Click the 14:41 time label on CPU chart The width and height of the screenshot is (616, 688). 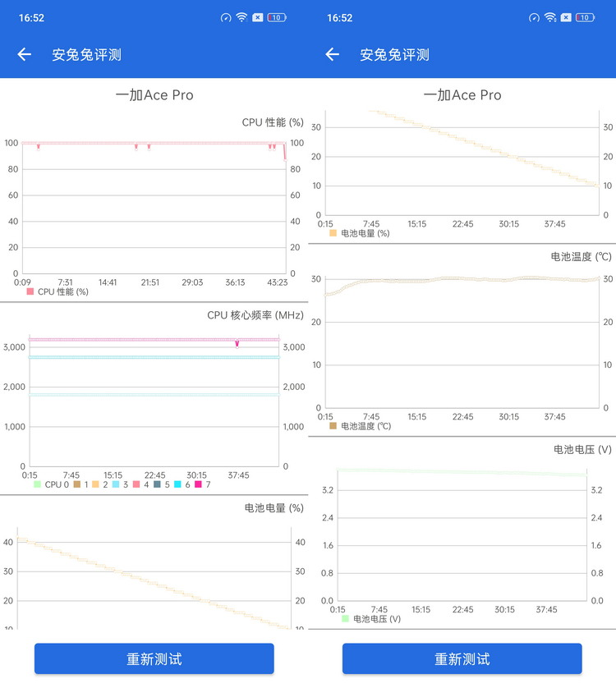(108, 282)
